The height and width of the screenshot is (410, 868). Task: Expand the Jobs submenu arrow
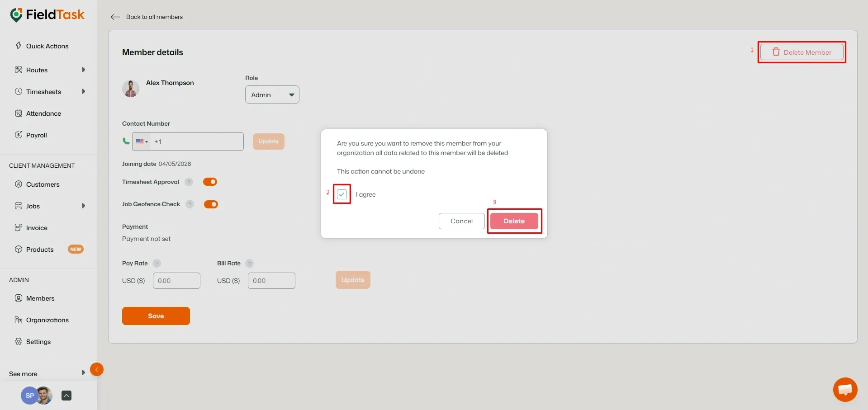(84, 206)
